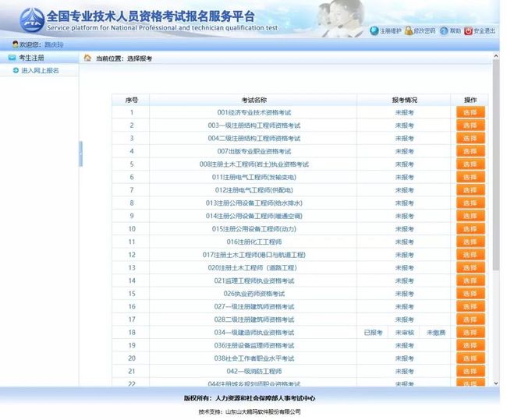Click the 考试名称 column header
This screenshot has width=507, height=420.
[x=253, y=100]
